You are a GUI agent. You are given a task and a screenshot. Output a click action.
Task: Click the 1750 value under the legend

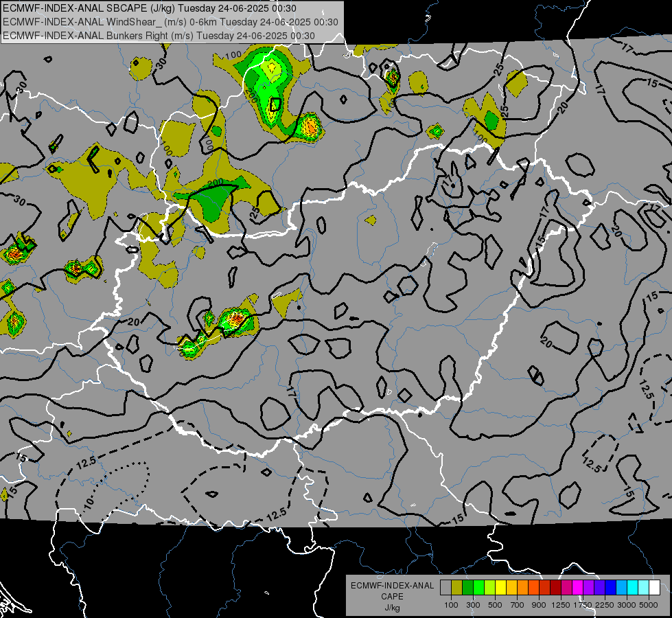click(x=583, y=605)
